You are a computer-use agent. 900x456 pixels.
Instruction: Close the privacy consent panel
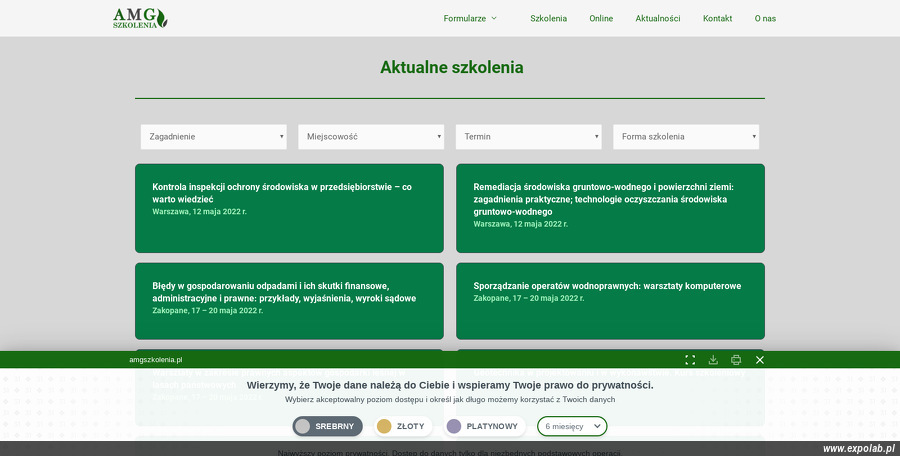[760, 360]
